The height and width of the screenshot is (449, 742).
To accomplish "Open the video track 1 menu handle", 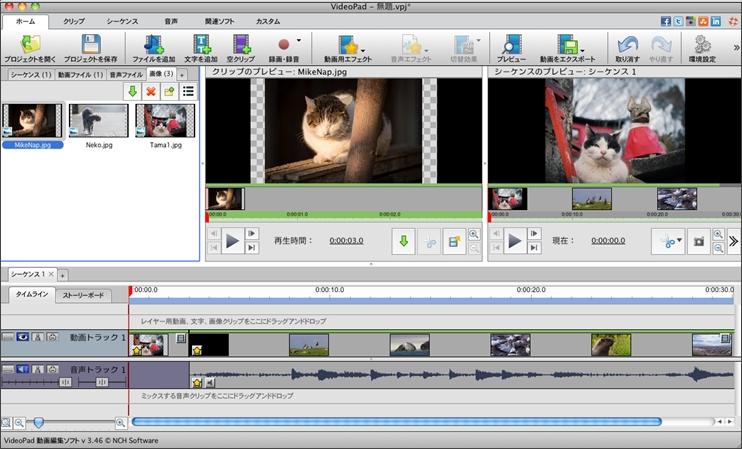I will click(8, 337).
